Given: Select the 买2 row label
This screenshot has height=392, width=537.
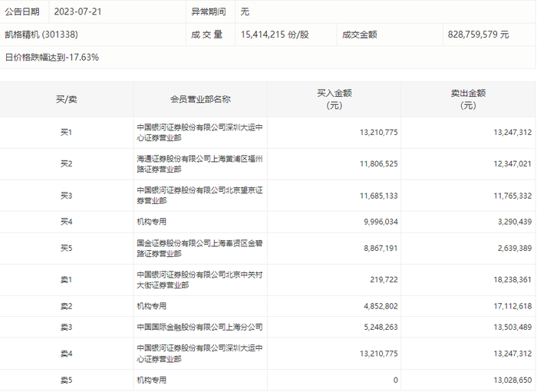Looking at the screenshot, I should tap(67, 163).
